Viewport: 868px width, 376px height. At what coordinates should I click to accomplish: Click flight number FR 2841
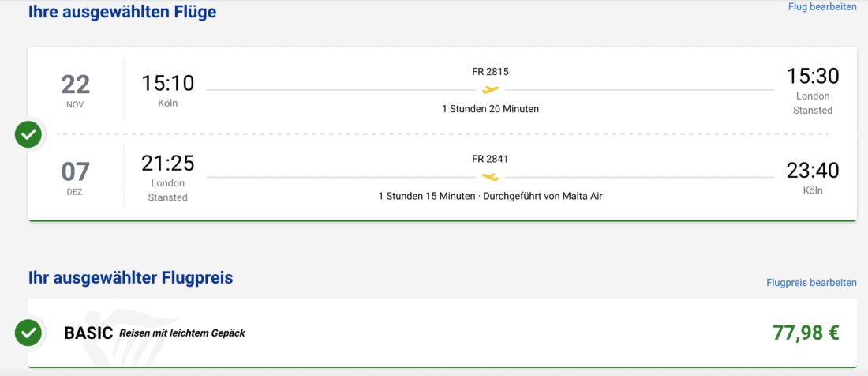[x=490, y=159]
